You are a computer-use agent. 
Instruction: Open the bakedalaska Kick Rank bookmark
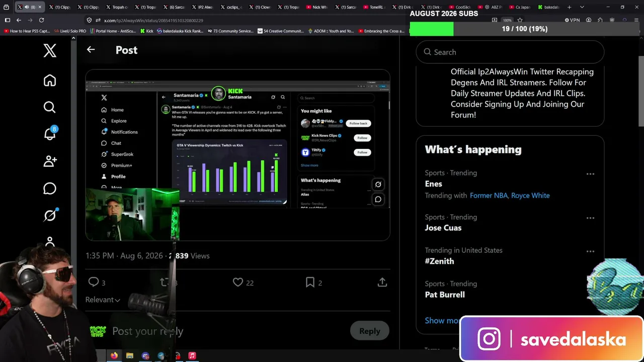180,31
